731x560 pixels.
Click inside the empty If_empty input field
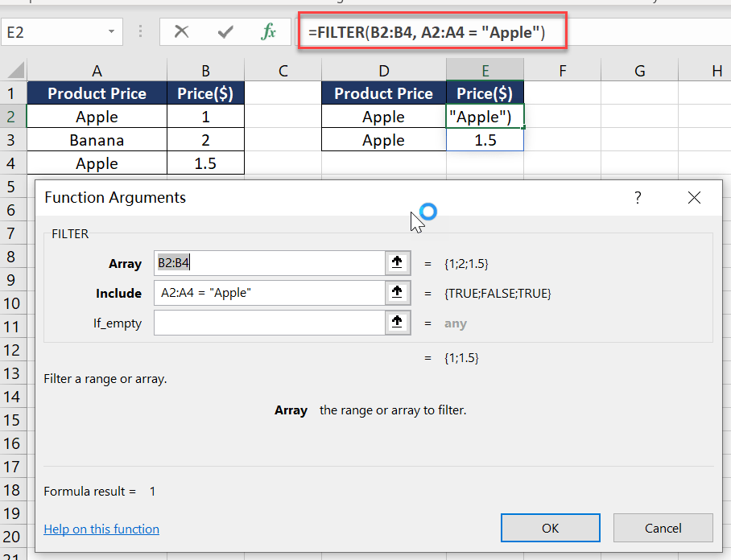click(x=266, y=322)
